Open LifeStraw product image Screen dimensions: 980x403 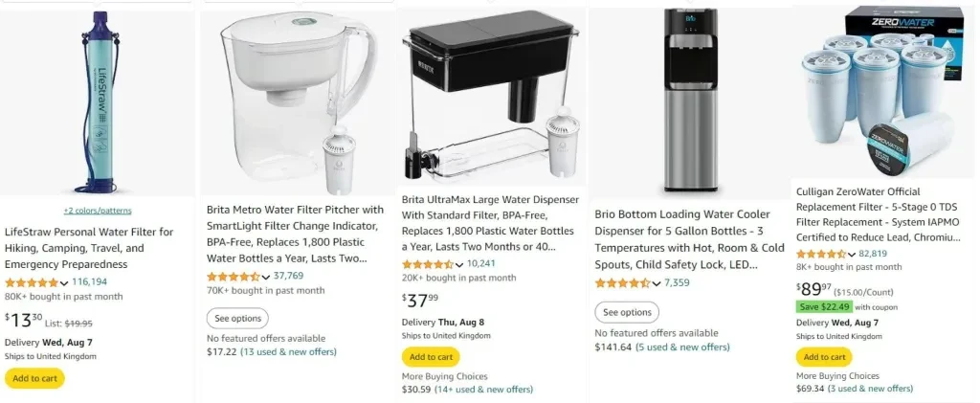(x=98, y=101)
